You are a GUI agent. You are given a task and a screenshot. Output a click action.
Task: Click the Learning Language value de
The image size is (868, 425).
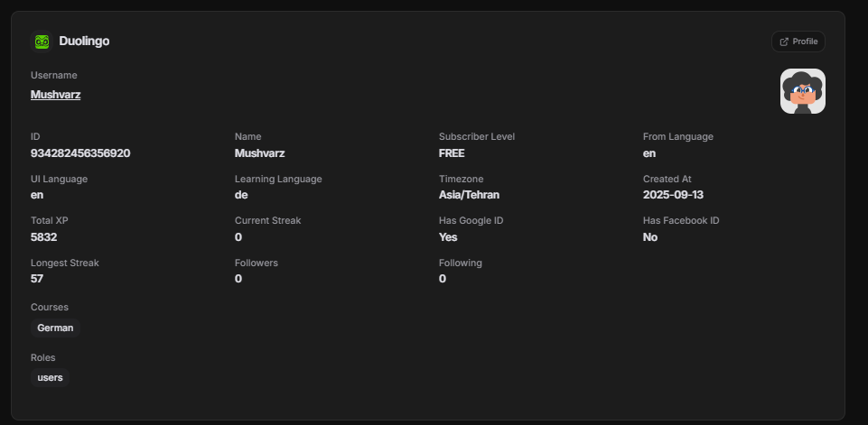pyautogui.click(x=241, y=195)
